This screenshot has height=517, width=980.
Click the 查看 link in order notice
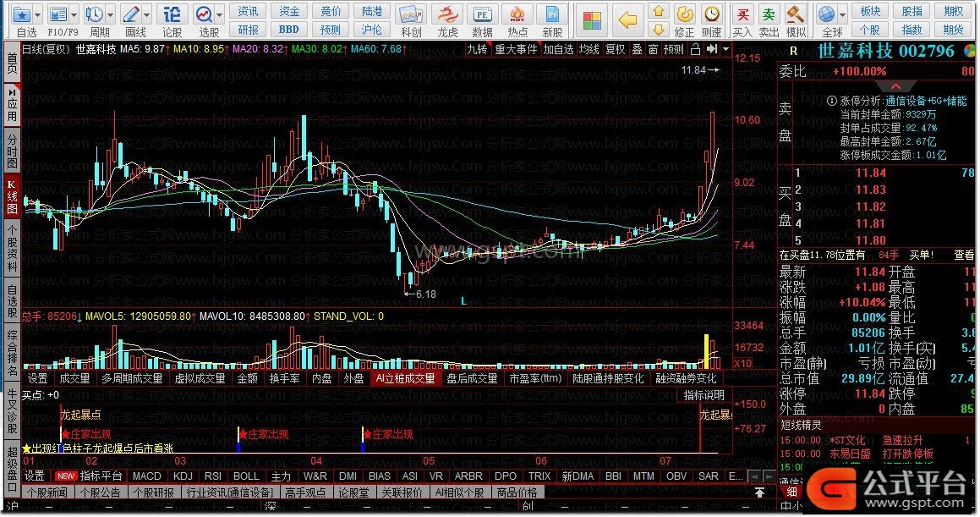tap(963, 255)
